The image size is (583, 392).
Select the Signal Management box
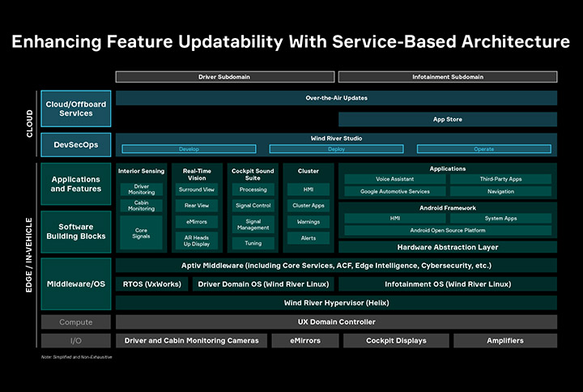click(253, 224)
